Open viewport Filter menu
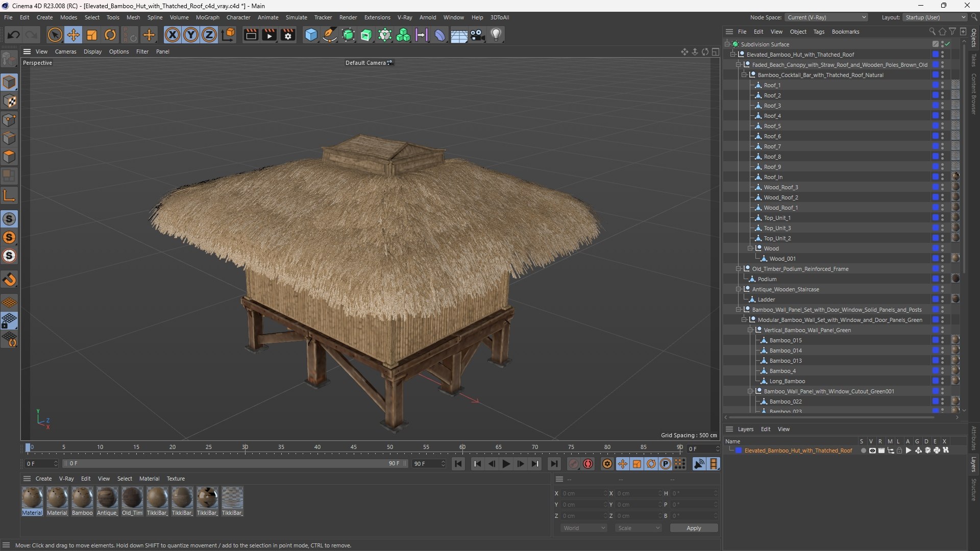 pos(142,52)
